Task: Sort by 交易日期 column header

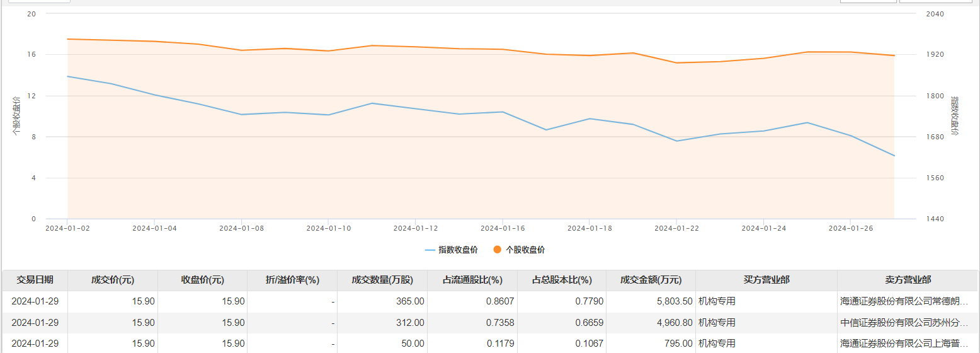Action: 35,281
